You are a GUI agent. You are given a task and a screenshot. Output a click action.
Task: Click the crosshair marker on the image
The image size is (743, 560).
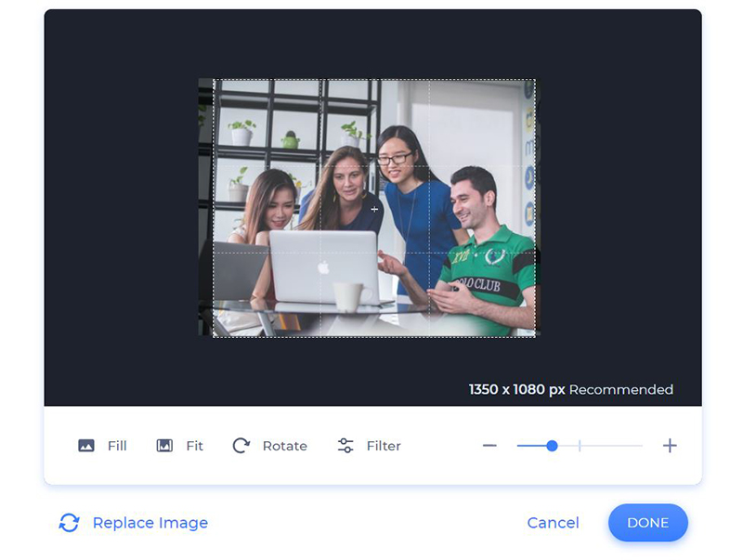coord(375,209)
